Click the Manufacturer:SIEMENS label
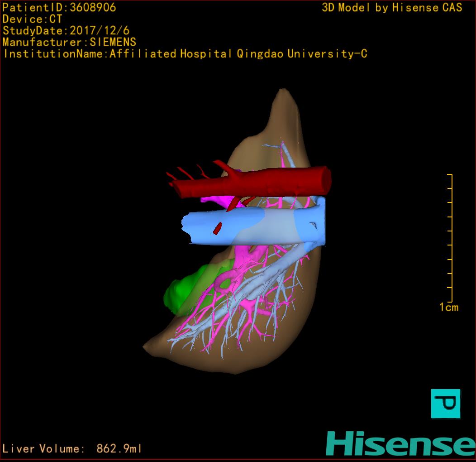This screenshot has height=462, width=476. (x=69, y=43)
